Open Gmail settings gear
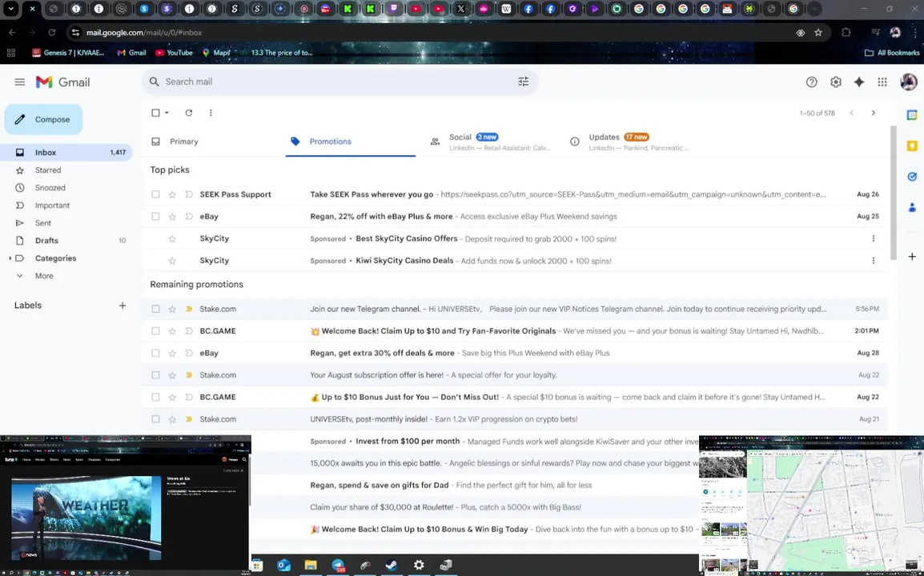This screenshot has width=924, height=576. click(836, 82)
